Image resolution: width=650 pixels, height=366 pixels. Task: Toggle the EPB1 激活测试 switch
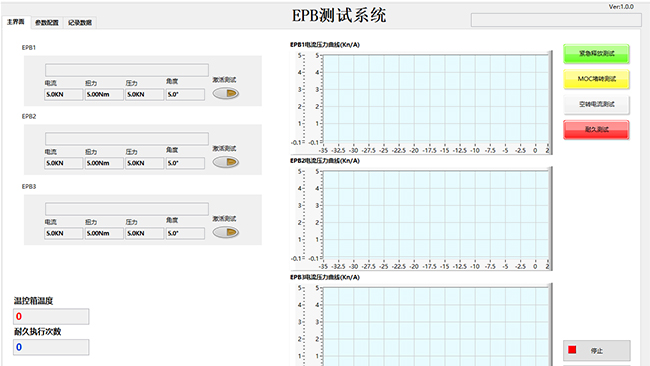(x=226, y=94)
